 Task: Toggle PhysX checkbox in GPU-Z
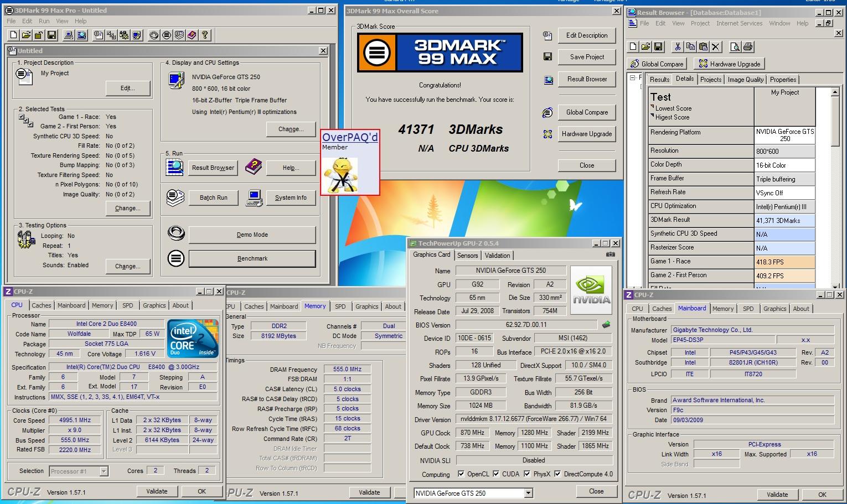(x=526, y=474)
